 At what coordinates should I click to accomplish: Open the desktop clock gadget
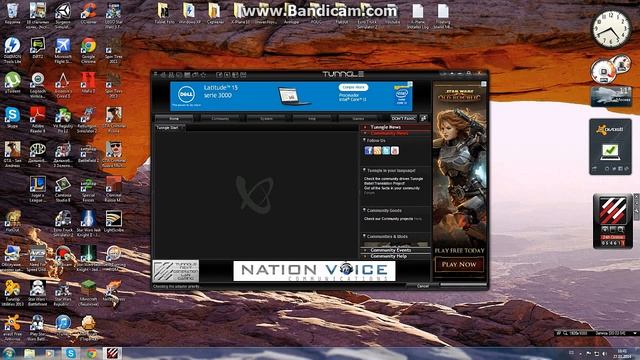[x=611, y=29]
